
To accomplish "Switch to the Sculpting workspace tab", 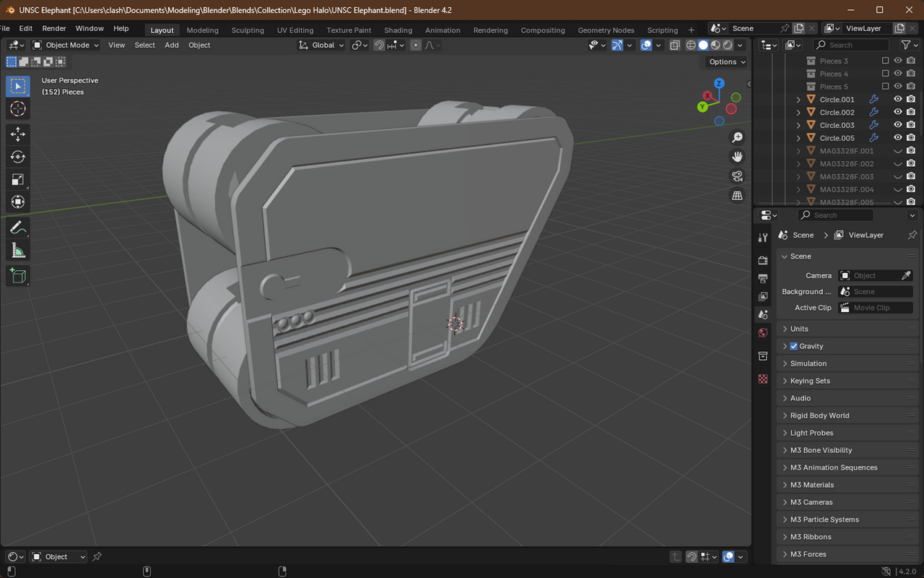I will tap(248, 30).
